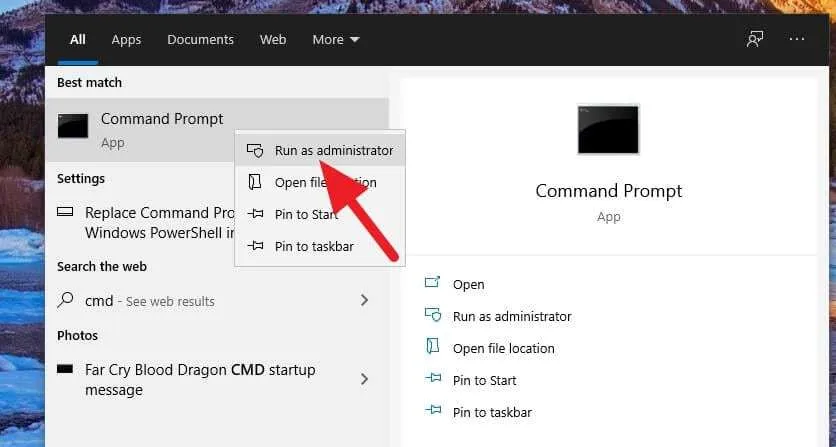Click the Command Prompt icon in Best match
The image size is (836, 447).
coord(73,126)
